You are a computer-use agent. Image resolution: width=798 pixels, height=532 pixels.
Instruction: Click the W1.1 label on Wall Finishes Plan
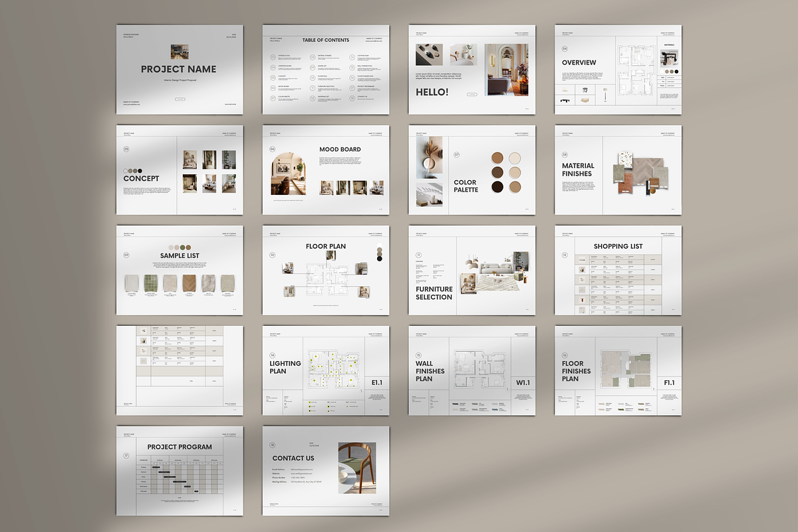tap(523, 382)
